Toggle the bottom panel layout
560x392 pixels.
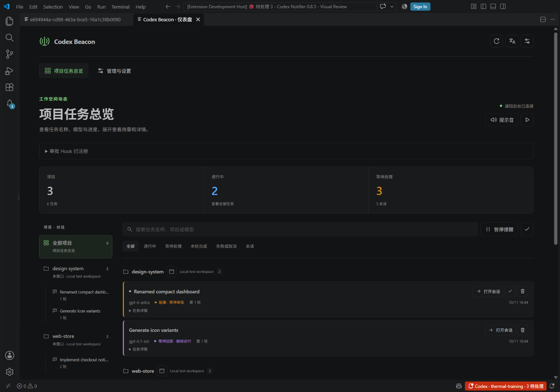[493, 6]
